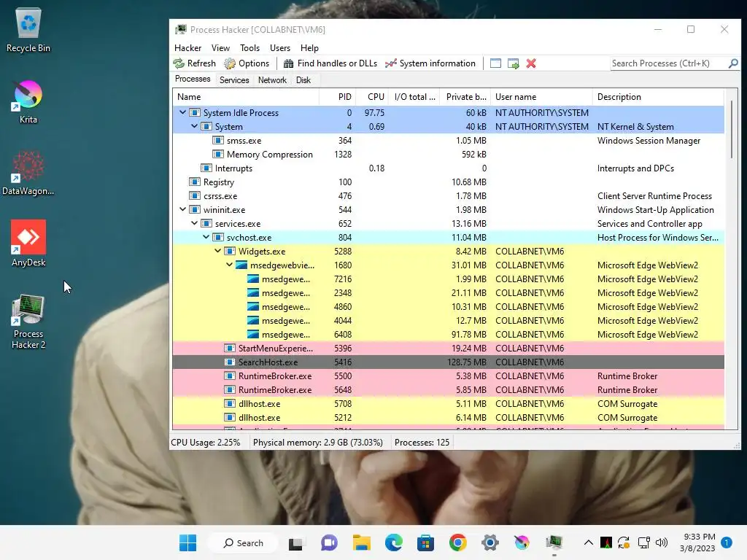Collapse the System tree node
Image resolution: width=747 pixels, height=560 pixels.
[194, 127]
